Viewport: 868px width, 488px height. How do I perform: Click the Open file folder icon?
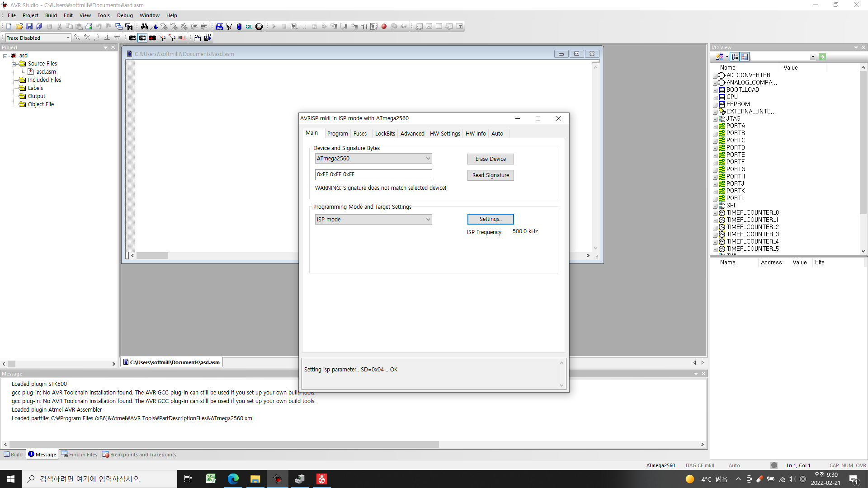(19, 27)
